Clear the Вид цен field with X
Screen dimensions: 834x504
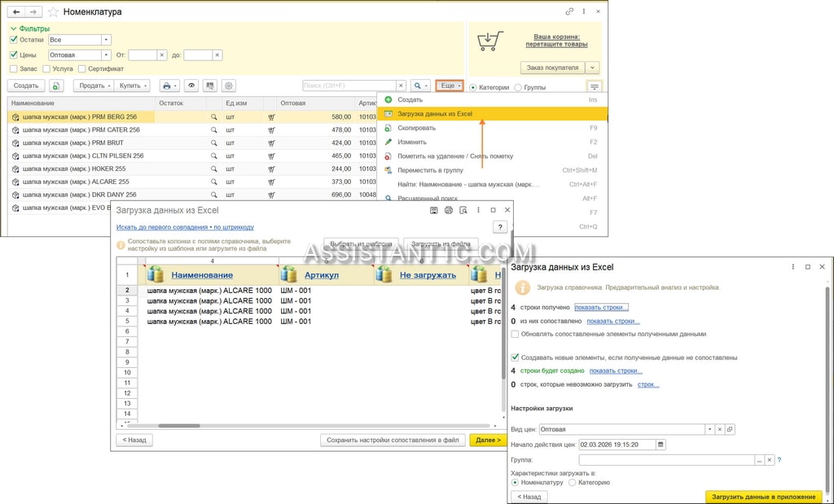[x=720, y=429]
